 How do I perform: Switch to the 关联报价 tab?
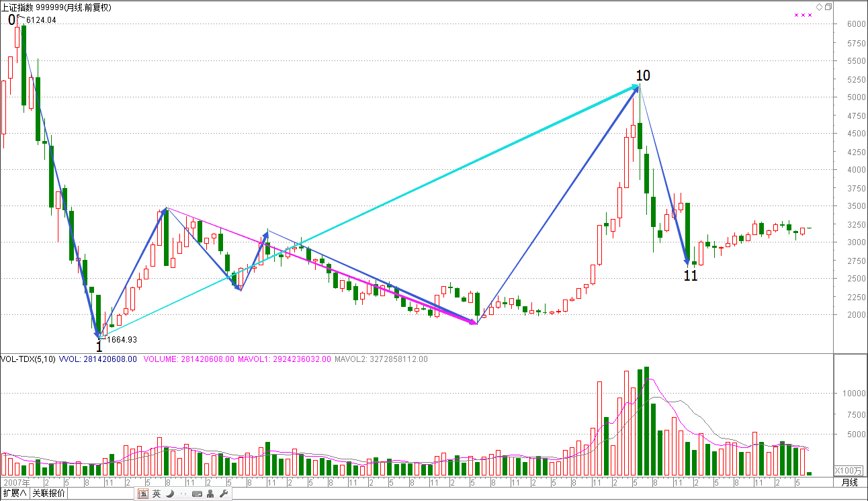[x=49, y=494]
